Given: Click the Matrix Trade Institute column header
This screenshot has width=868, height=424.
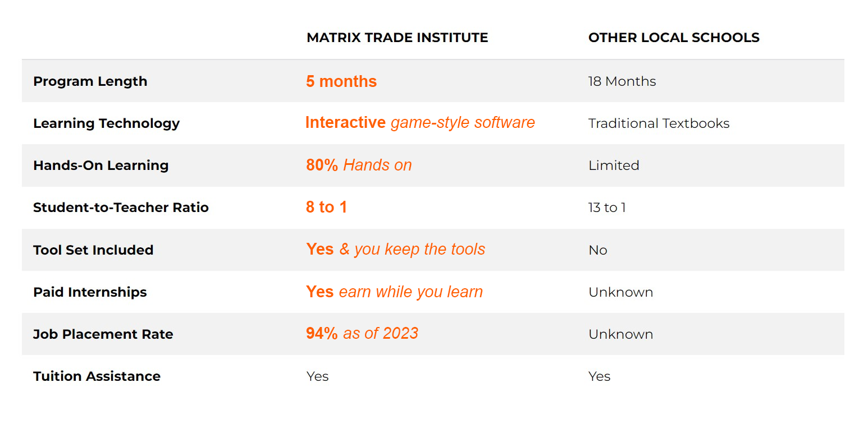Looking at the screenshot, I should (x=397, y=38).
